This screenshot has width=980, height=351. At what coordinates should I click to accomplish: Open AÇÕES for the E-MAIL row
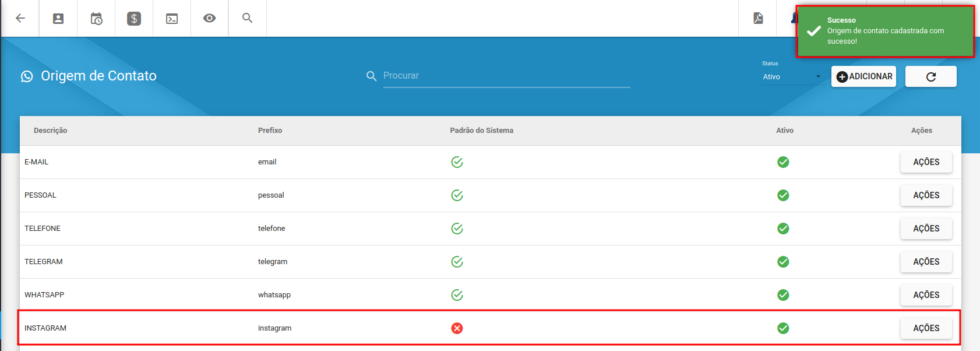coord(926,162)
